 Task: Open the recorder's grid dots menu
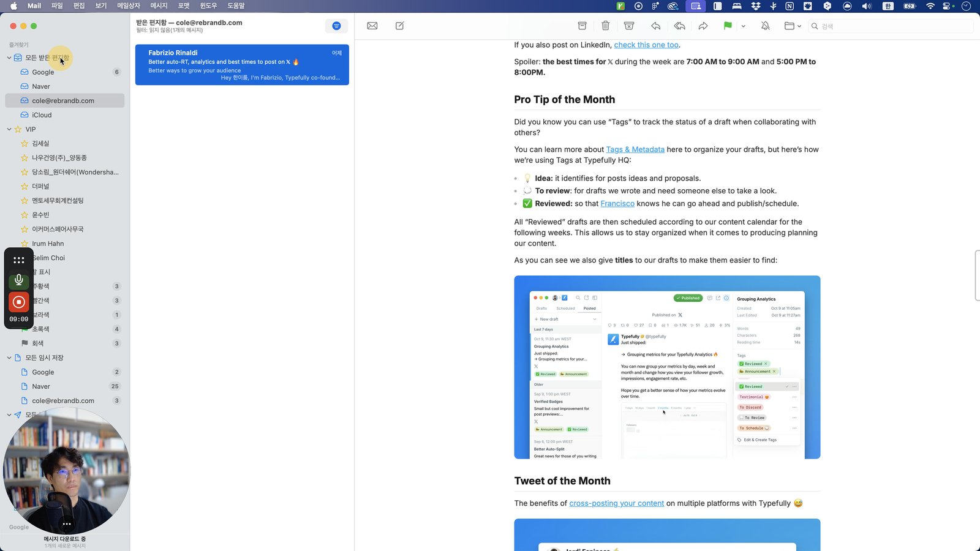click(x=19, y=260)
